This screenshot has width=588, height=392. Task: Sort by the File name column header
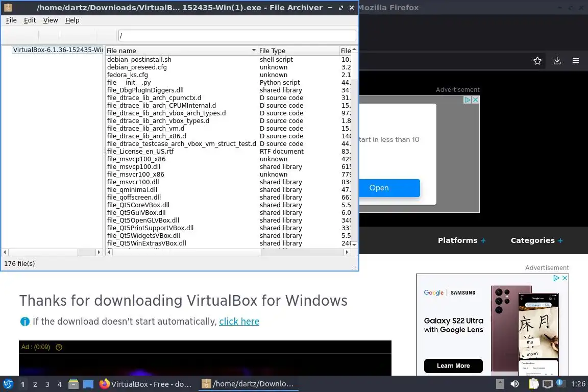tap(181, 51)
